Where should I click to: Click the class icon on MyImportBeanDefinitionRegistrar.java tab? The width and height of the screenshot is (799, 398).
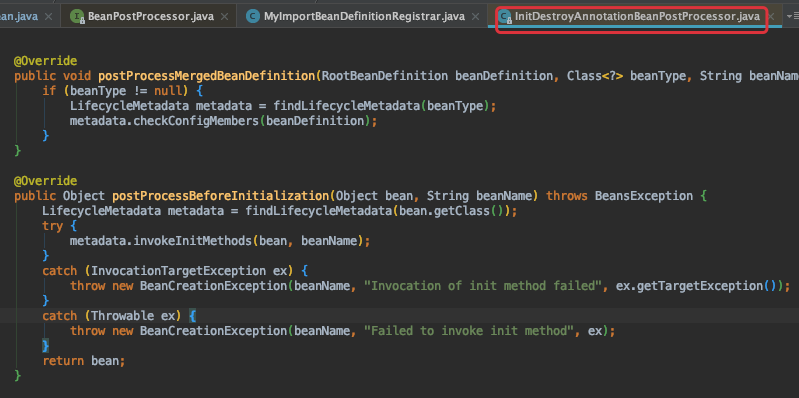click(253, 17)
